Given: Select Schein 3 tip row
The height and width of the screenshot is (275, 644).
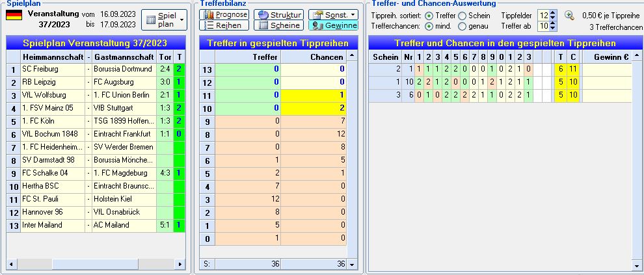Looking at the screenshot, I should pyautogui.click(x=500, y=96).
